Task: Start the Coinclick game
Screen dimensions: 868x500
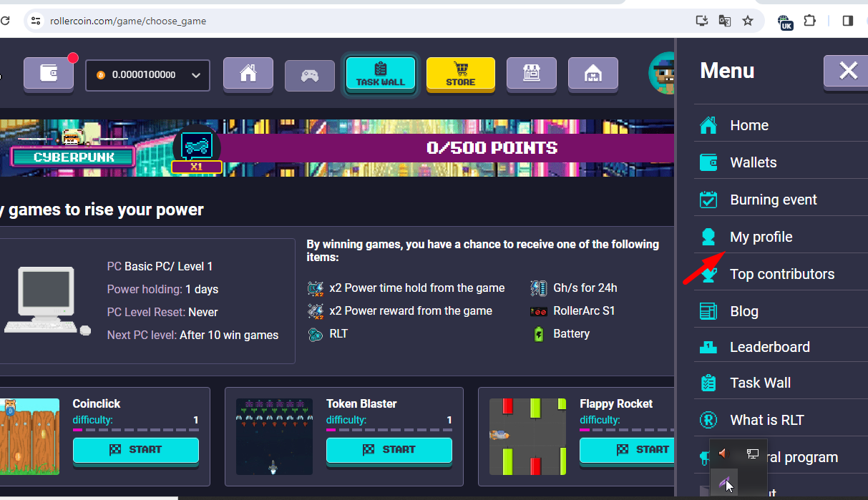Action: pyautogui.click(x=135, y=450)
